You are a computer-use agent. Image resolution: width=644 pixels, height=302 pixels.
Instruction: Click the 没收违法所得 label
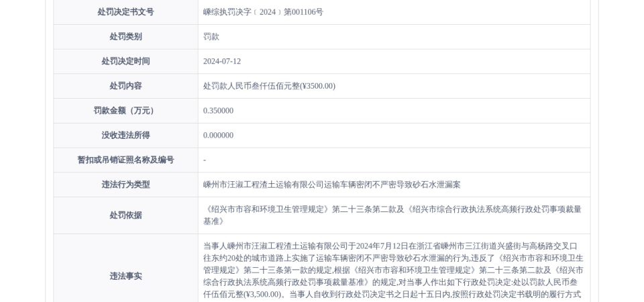(x=125, y=135)
